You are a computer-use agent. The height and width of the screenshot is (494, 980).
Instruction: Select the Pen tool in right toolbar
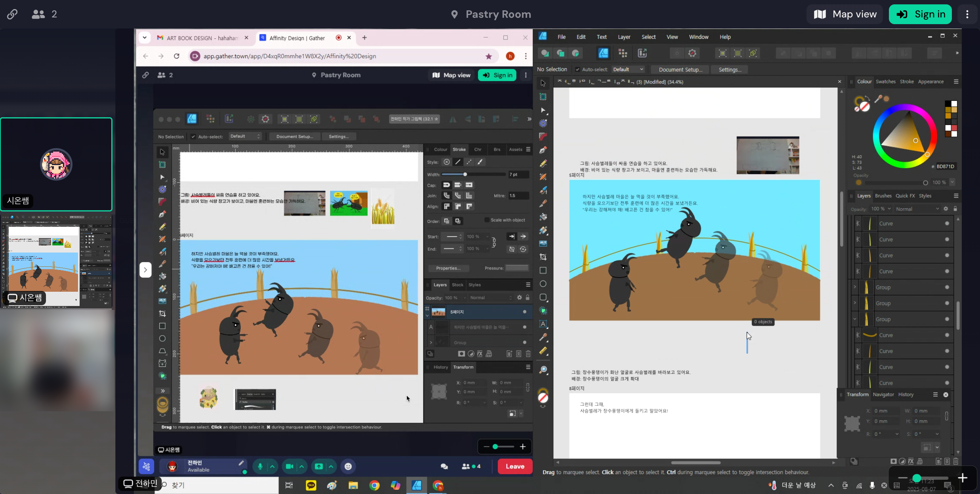[x=543, y=150]
